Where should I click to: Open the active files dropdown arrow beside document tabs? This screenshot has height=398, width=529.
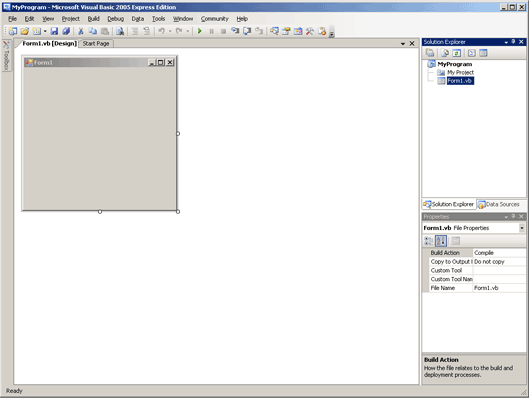tap(403, 44)
